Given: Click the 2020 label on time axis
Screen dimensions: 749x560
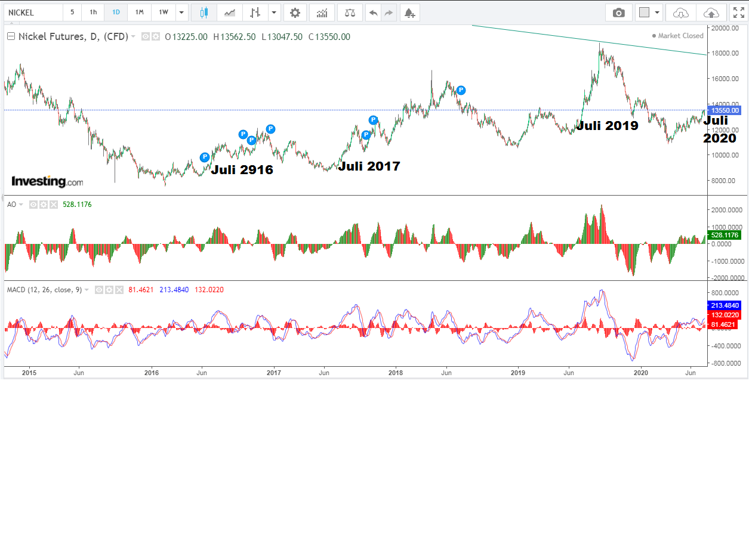Looking at the screenshot, I should [640, 373].
